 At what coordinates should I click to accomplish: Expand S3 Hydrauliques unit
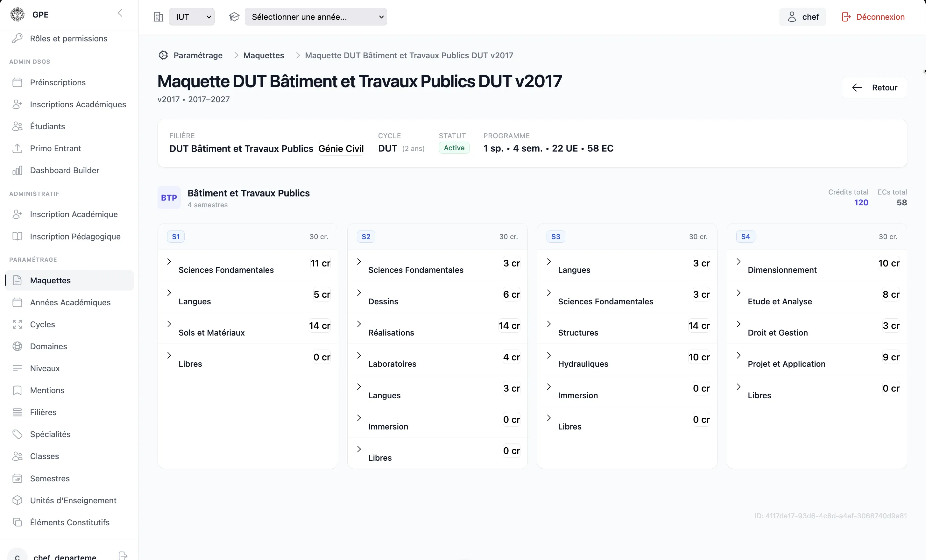click(x=549, y=356)
